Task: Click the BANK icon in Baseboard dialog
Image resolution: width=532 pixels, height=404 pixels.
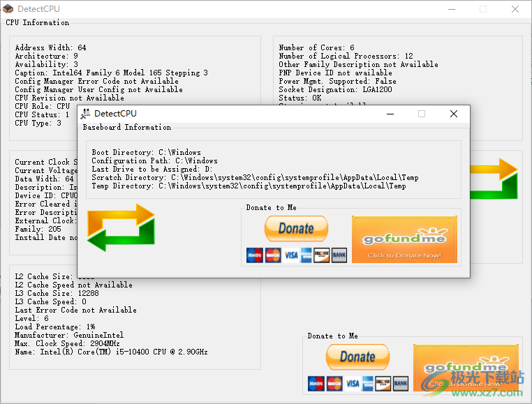Action: pos(339,255)
